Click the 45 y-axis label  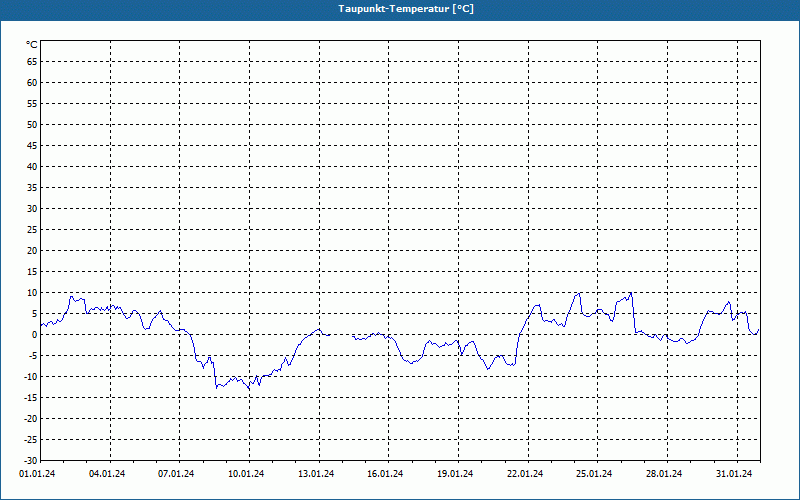(x=32, y=146)
